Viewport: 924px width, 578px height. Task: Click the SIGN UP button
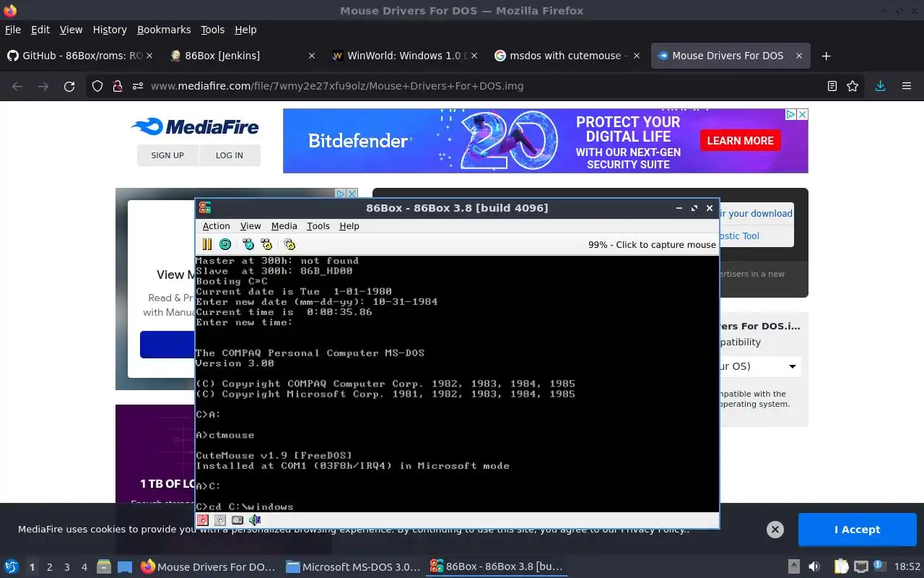pos(167,155)
